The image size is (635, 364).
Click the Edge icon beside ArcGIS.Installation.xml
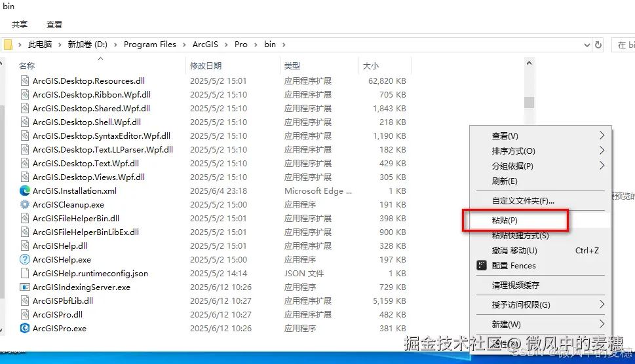click(25, 191)
